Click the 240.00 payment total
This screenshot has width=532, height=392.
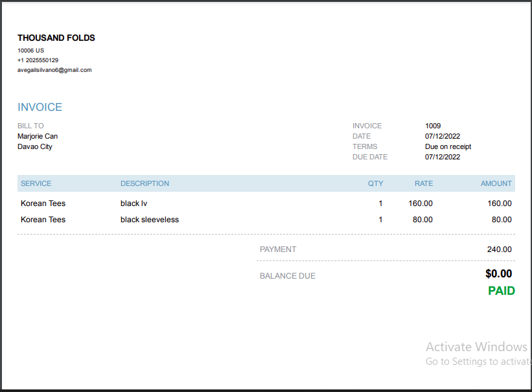pos(499,249)
